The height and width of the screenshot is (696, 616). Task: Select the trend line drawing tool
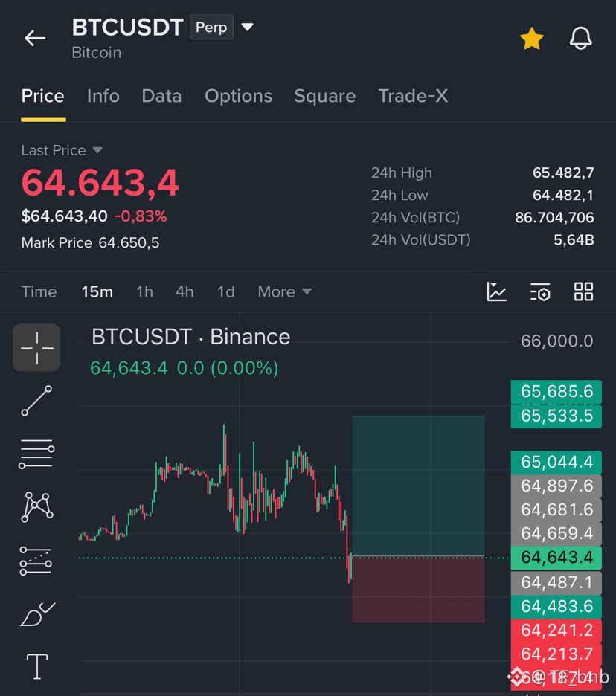click(36, 401)
